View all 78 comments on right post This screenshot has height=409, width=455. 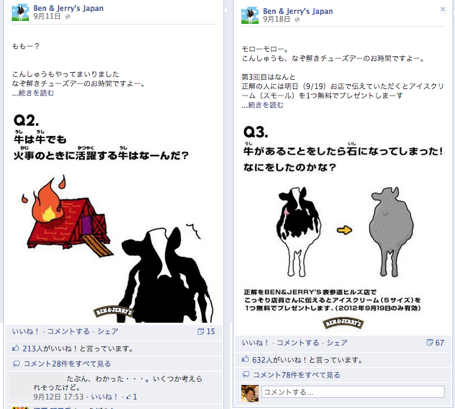point(297,375)
